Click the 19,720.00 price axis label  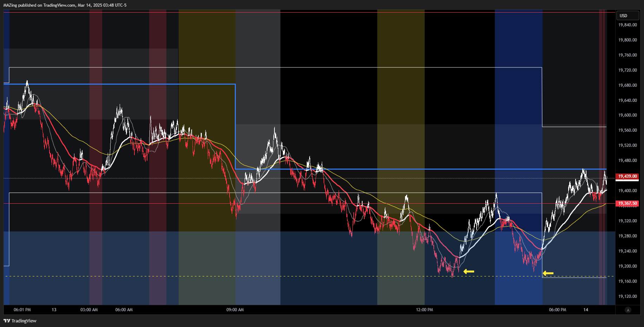[x=628, y=70]
